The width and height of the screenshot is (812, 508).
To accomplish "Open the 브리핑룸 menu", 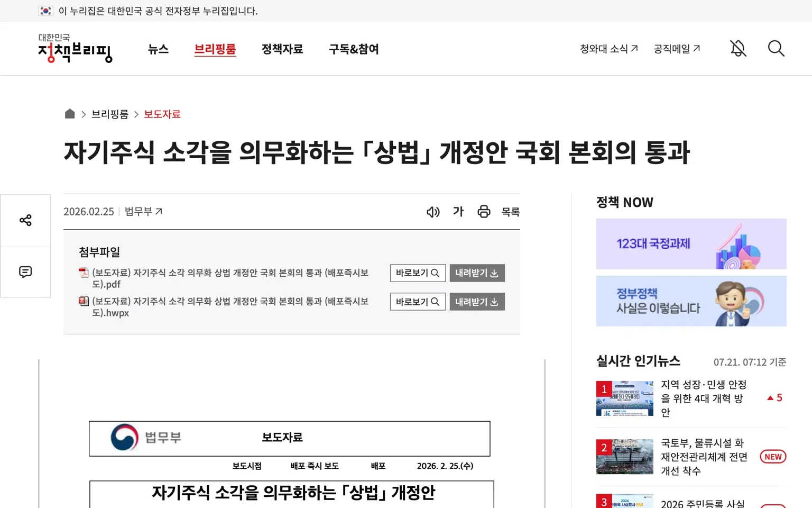I will pyautogui.click(x=215, y=49).
